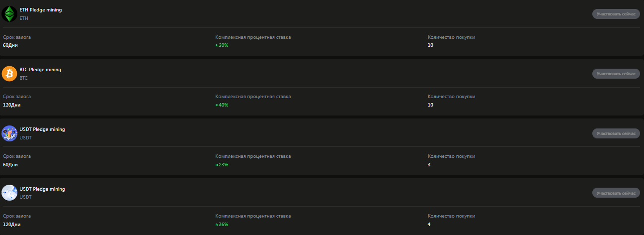
Task: Click the ETH ticker label under the Ethereum title
Action: click(x=24, y=18)
